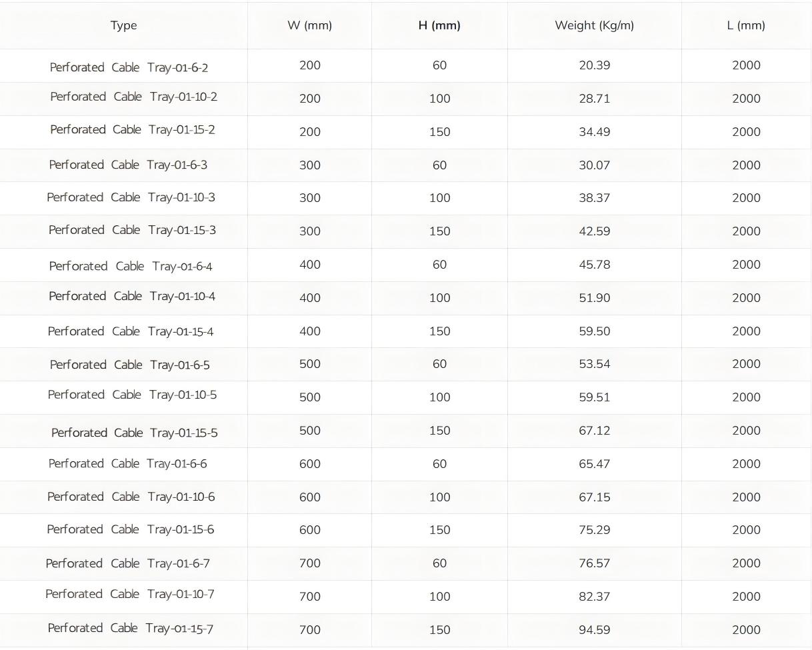Select the Perforated Cable Tray-01-10-6 cell
Screen dimensions: 812x650
point(131,497)
